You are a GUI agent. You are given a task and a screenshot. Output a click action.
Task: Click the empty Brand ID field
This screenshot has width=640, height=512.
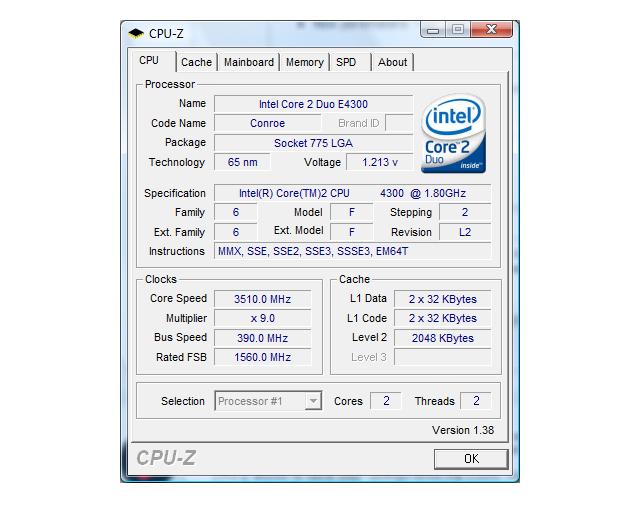click(399, 123)
